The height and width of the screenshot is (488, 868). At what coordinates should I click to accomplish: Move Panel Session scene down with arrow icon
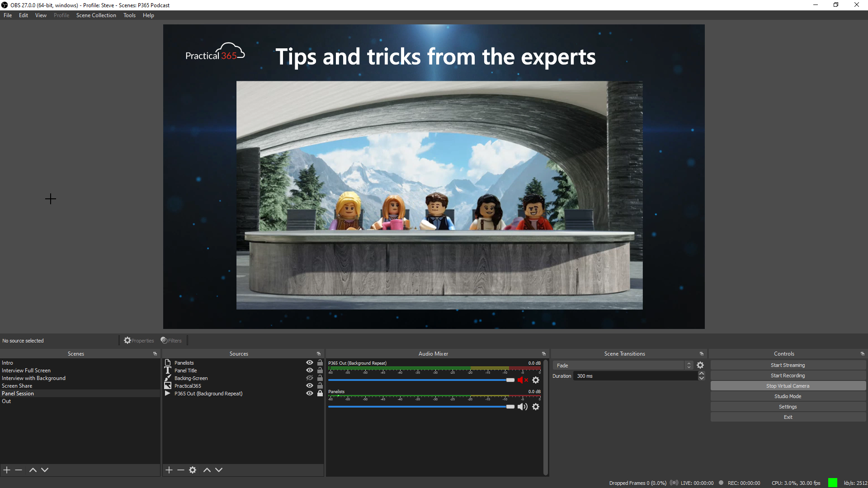click(44, 470)
